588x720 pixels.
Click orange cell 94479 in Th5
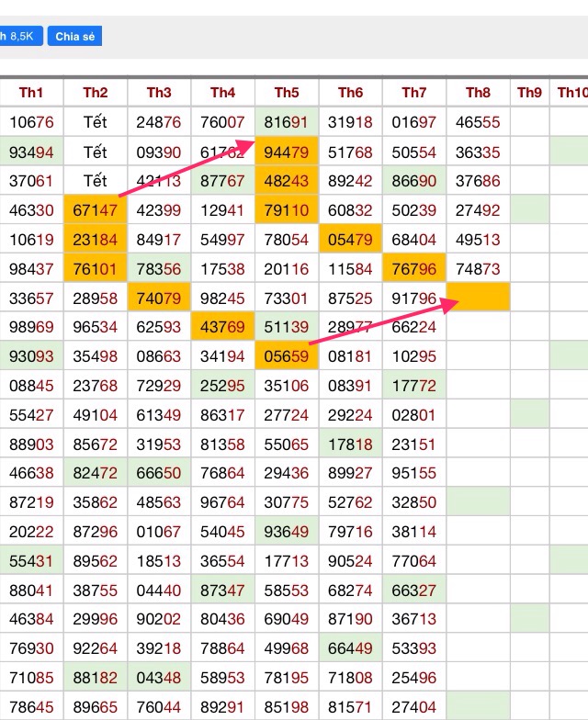point(287,152)
